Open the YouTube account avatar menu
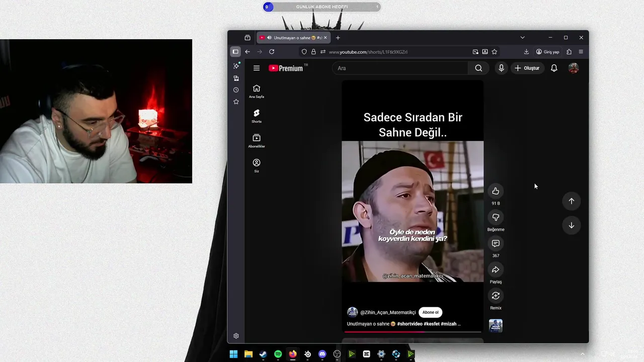The image size is (644, 362). tap(574, 68)
